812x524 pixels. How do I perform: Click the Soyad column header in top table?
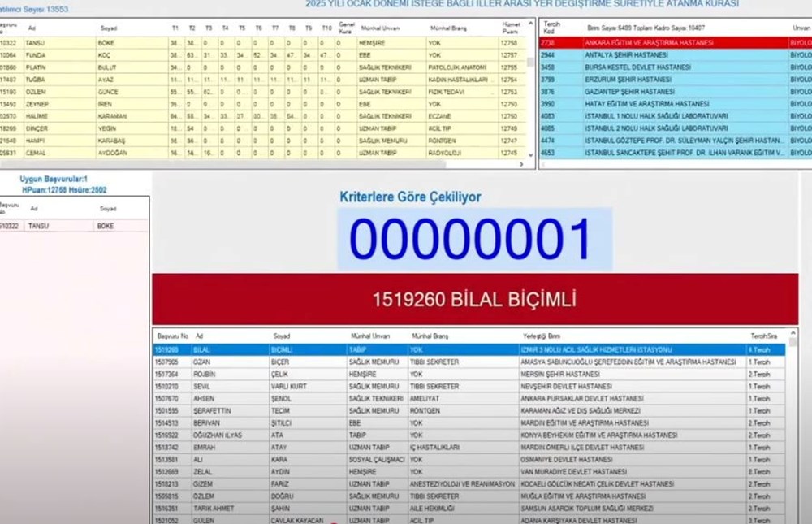(109, 28)
